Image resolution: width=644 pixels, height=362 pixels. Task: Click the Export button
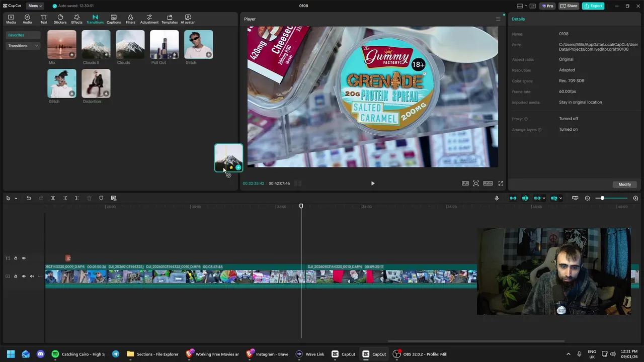coord(593,6)
